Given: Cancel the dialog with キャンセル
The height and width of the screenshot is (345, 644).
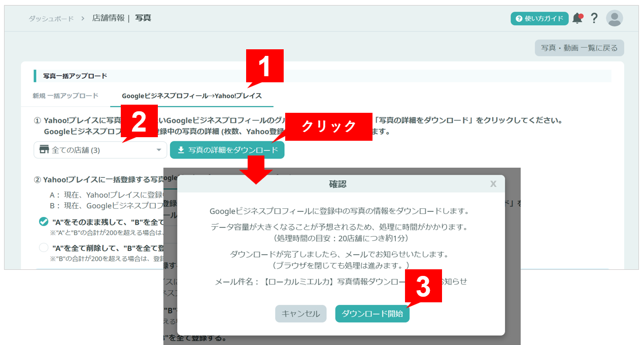Looking at the screenshot, I should point(301,313).
